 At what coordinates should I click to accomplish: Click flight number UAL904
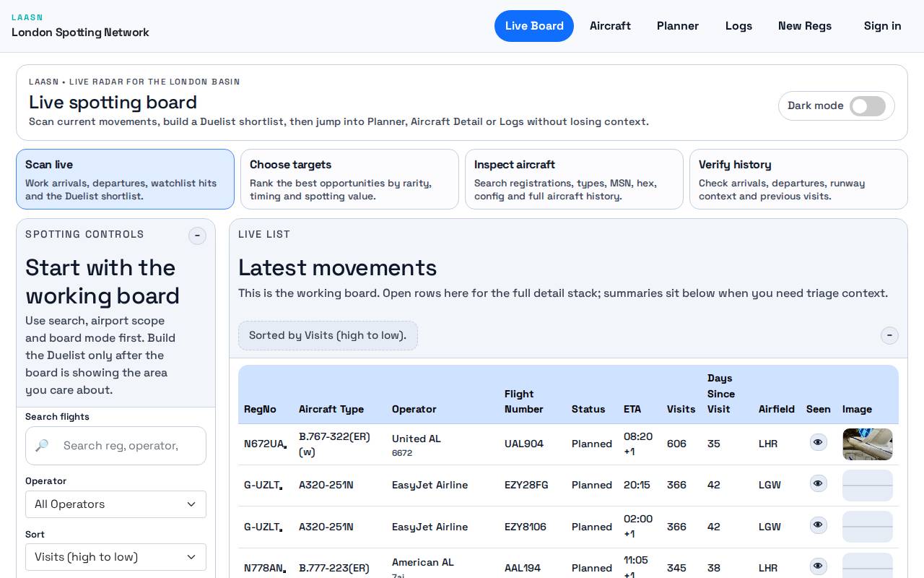click(524, 444)
